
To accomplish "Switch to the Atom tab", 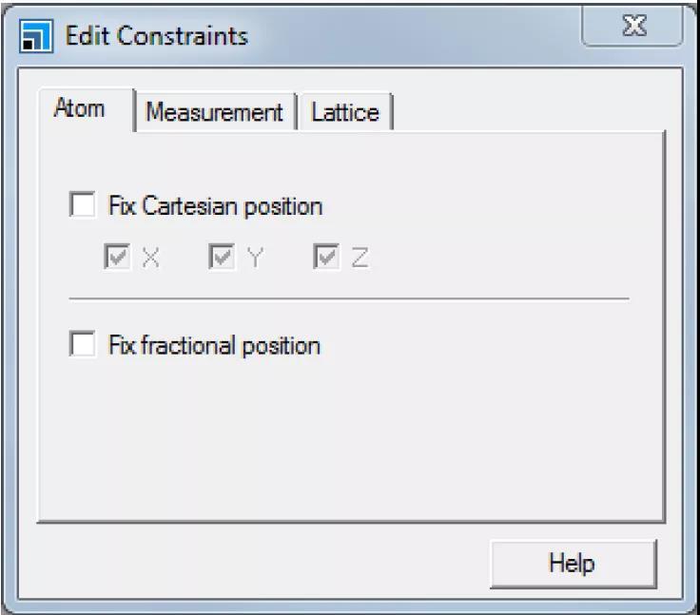I will pos(79,108).
